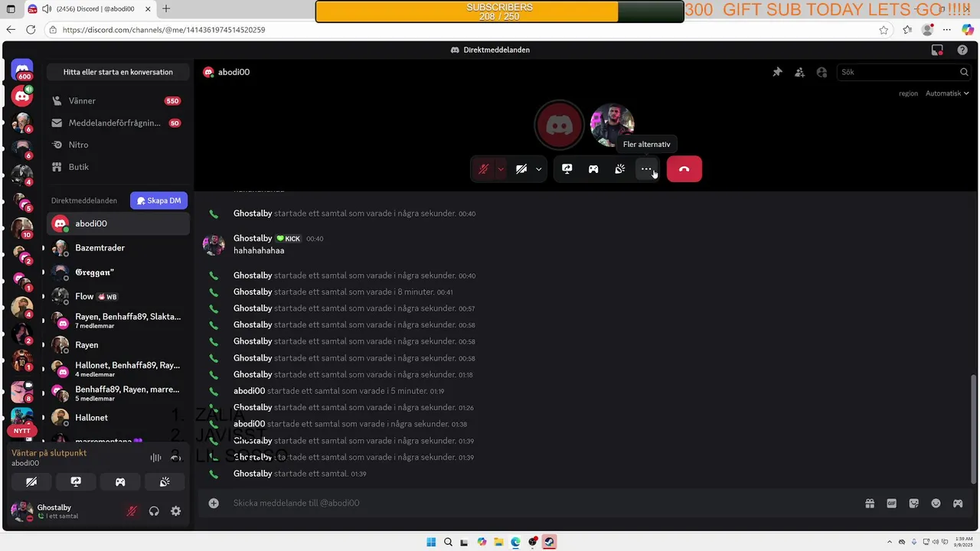Image resolution: width=980 pixels, height=551 pixels.
Task: Open user settings gear icon
Action: click(176, 511)
